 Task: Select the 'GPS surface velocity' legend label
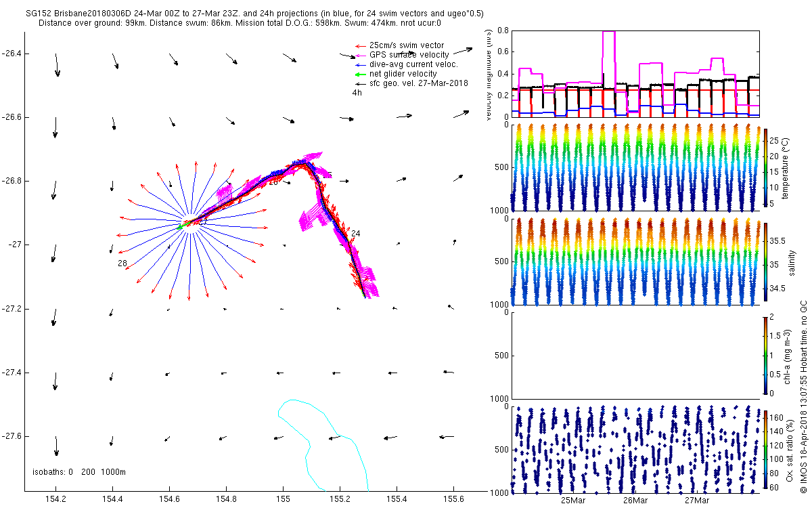point(409,55)
